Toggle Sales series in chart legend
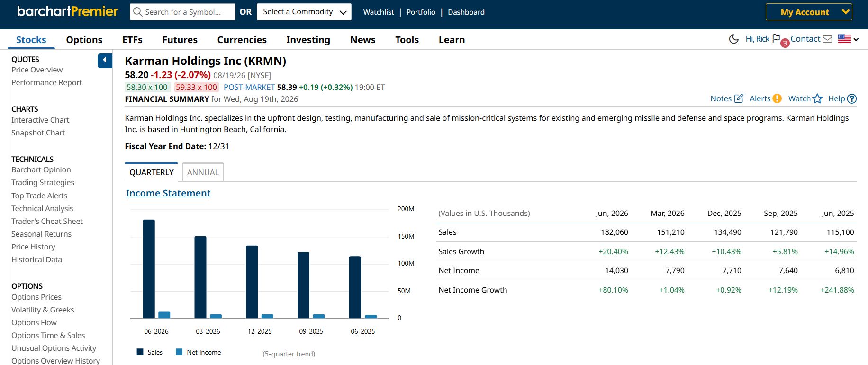The width and height of the screenshot is (868, 365). tap(149, 352)
